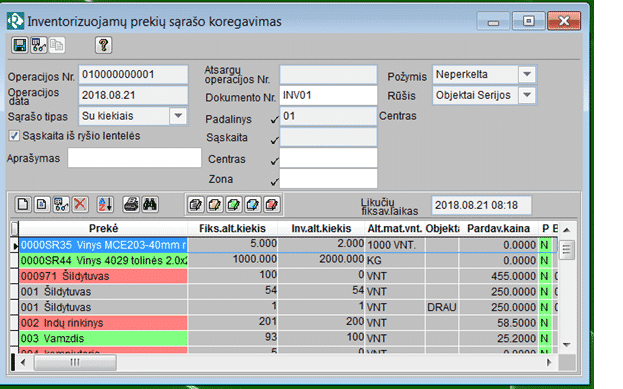Click the Objekt column header
This screenshot has width=623, height=389.
pos(442,228)
